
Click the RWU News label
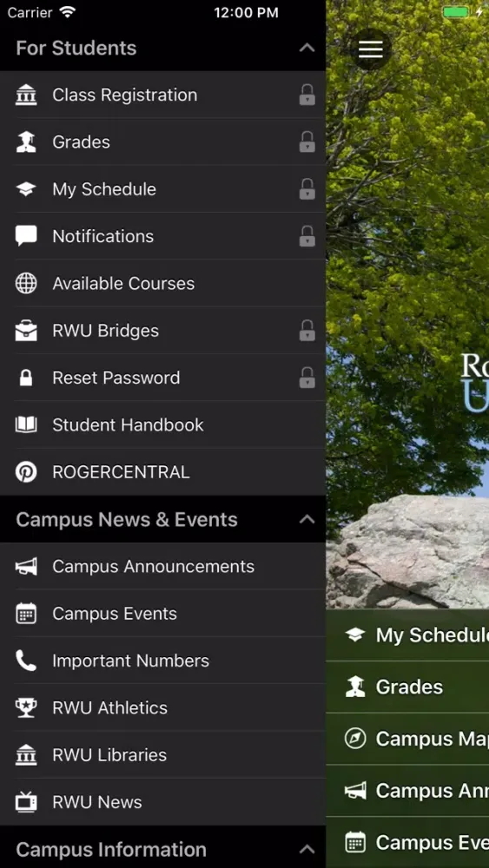[x=97, y=802]
